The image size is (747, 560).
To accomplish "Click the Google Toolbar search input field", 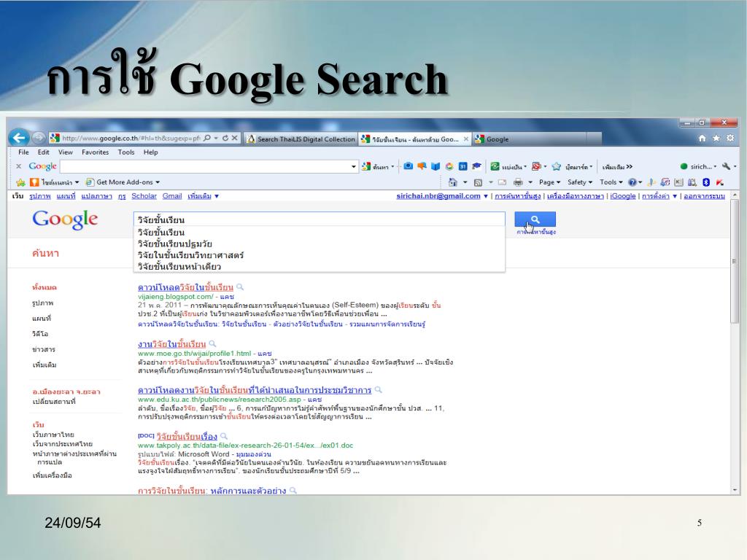I will coord(205,166).
